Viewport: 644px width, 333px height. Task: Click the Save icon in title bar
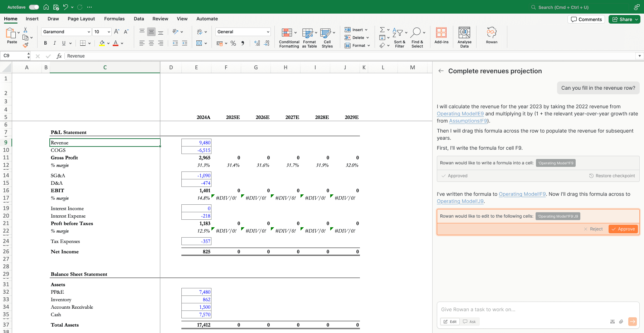tap(56, 7)
